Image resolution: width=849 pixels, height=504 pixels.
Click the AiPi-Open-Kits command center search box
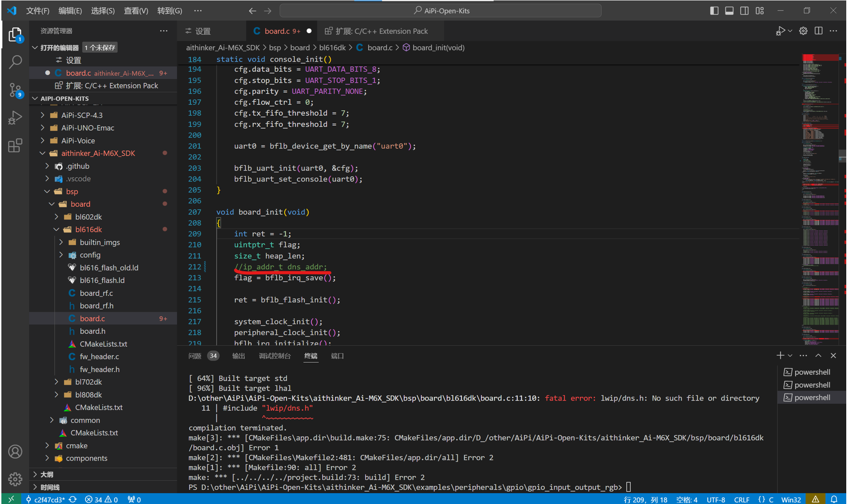pos(440,11)
